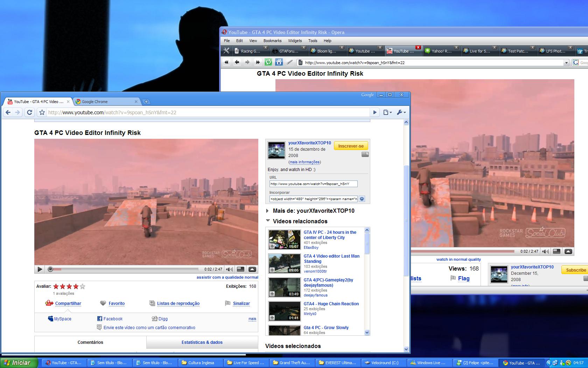
Task: Add video via the Favorito heart icon
Action: coord(103,303)
